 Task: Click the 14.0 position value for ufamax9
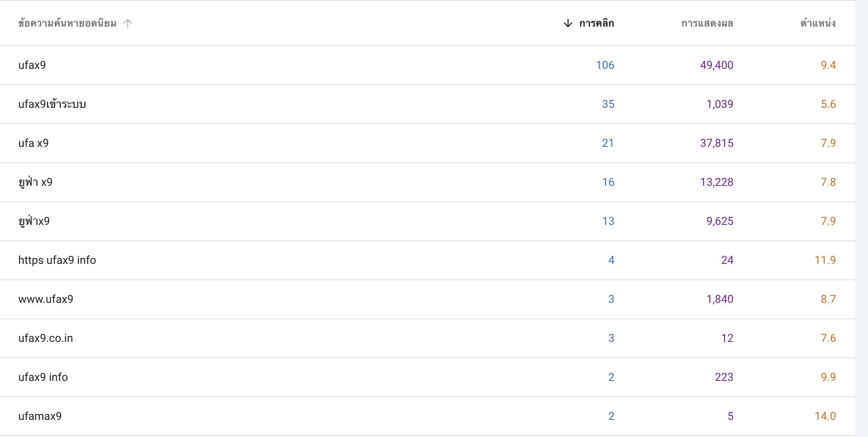(825, 416)
